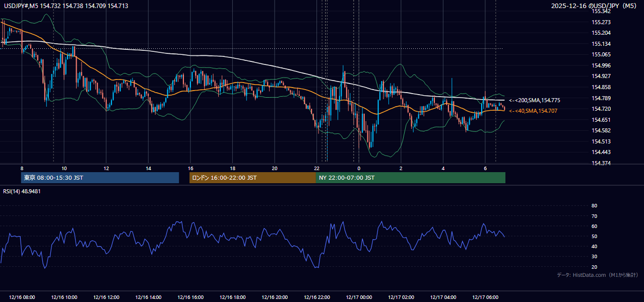
Task: Click the RSI(14) 48.9481 indicator label
Action: [22, 191]
